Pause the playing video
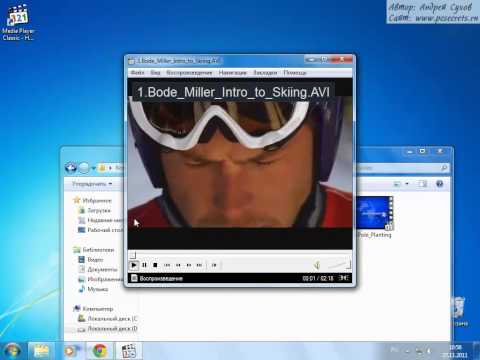 [144, 265]
